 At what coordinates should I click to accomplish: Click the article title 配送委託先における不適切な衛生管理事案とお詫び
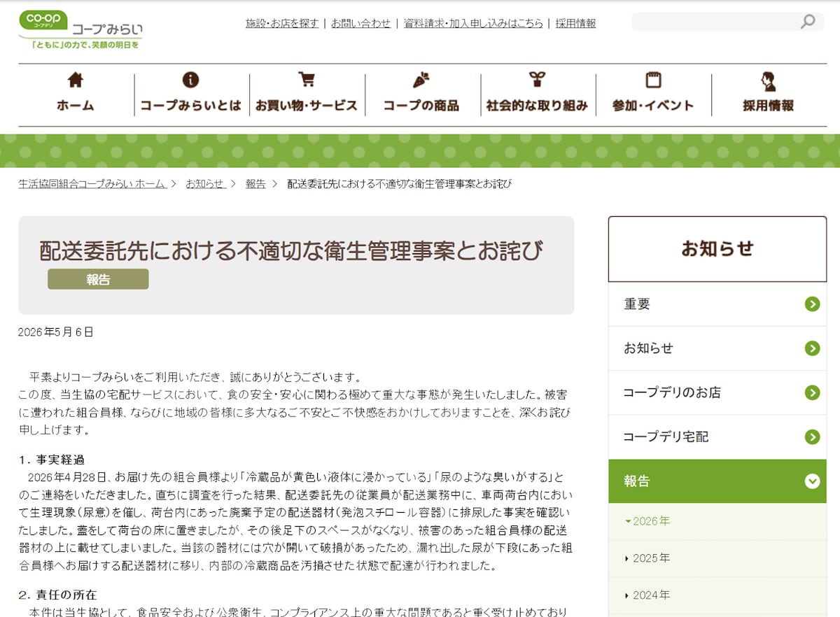pos(291,250)
